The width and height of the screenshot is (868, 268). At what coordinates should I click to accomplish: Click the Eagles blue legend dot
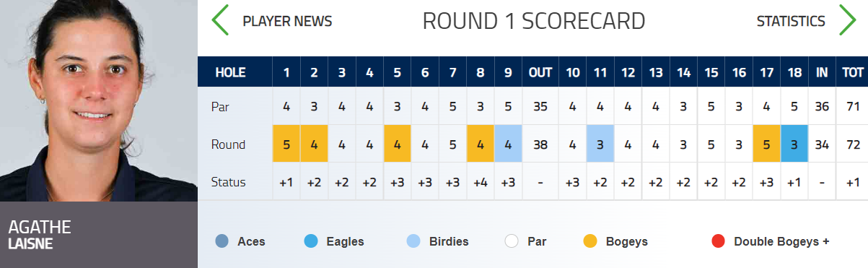(x=311, y=241)
